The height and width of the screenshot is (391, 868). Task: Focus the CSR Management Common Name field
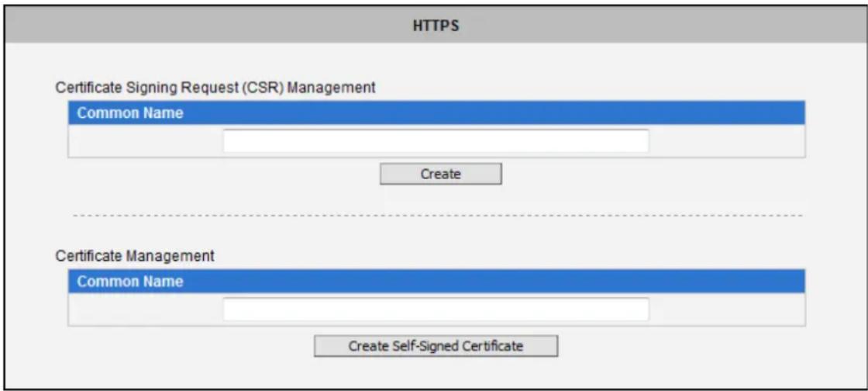pos(436,140)
